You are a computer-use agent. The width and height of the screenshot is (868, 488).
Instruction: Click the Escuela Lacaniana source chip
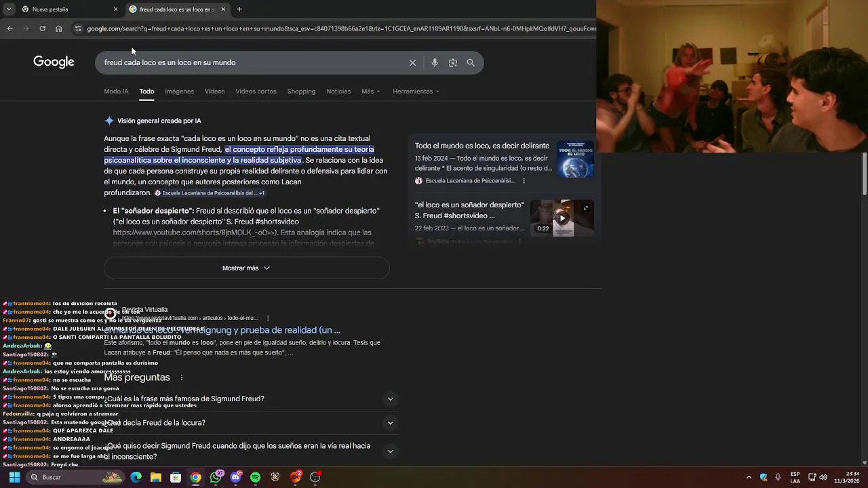point(210,193)
